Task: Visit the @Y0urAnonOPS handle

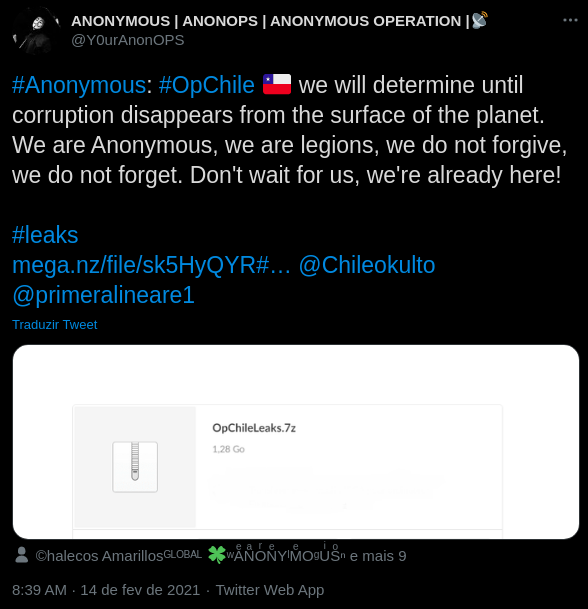Action: coord(128,40)
